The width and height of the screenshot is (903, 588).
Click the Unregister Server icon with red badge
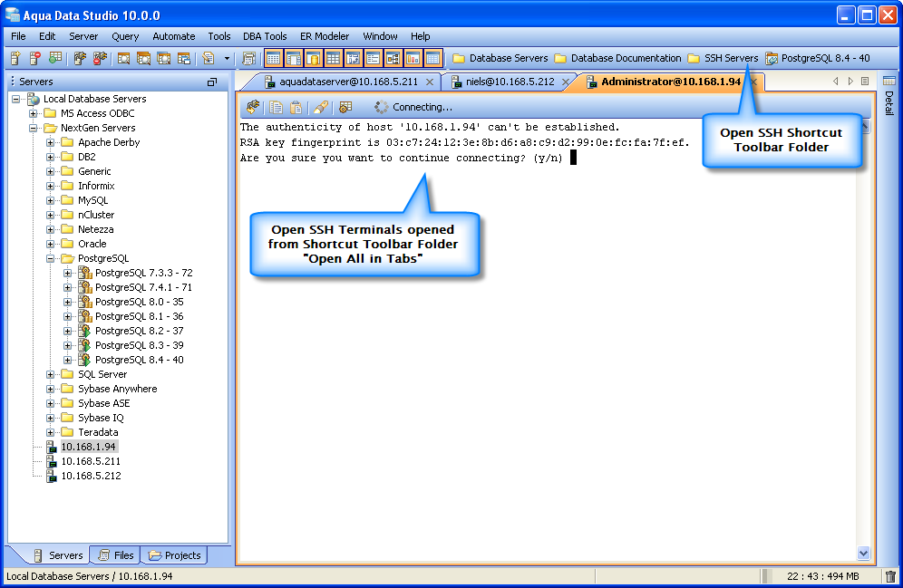(x=34, y=58)
